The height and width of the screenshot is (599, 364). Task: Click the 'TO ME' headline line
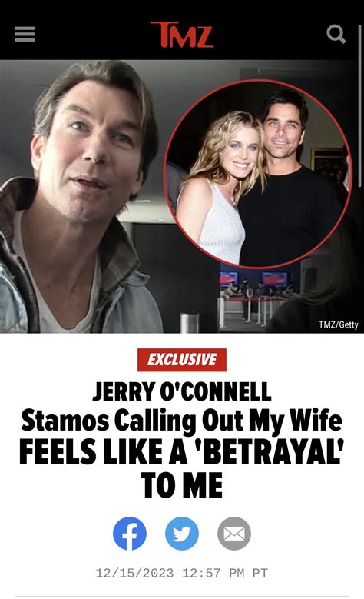click(182, 484)
